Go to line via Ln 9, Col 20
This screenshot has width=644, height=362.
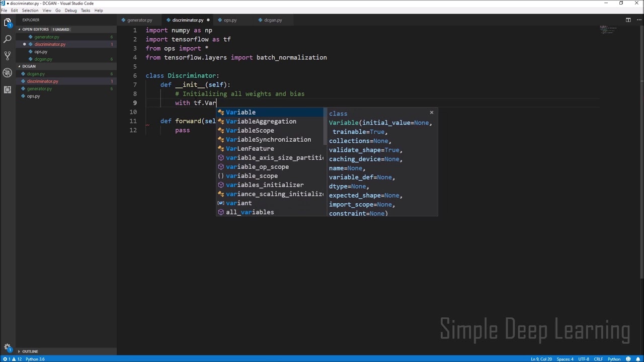pos(542,359)
